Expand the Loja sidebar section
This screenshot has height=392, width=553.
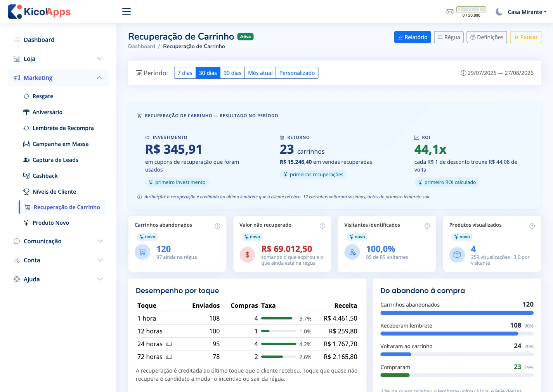[58, 59]
